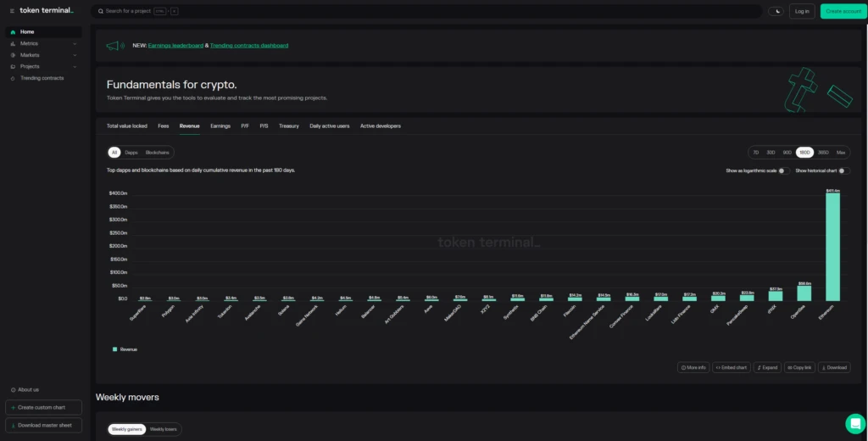Switch to the P/F tab
This screenshot has height=441, width=868.
click(245, 126)
